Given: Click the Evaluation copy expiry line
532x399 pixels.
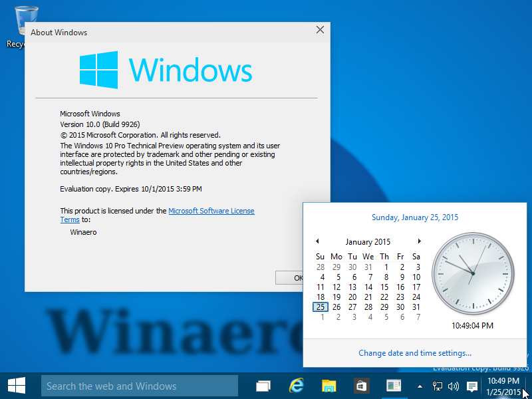Looking at the screenshot, I should click(x=131, y=189).
